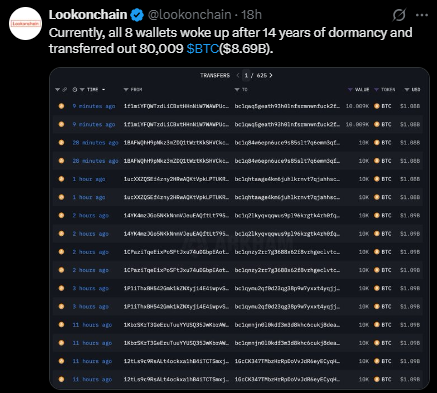Click the blue verified badge
Screen dimensions: 437x393
[137, 15]
